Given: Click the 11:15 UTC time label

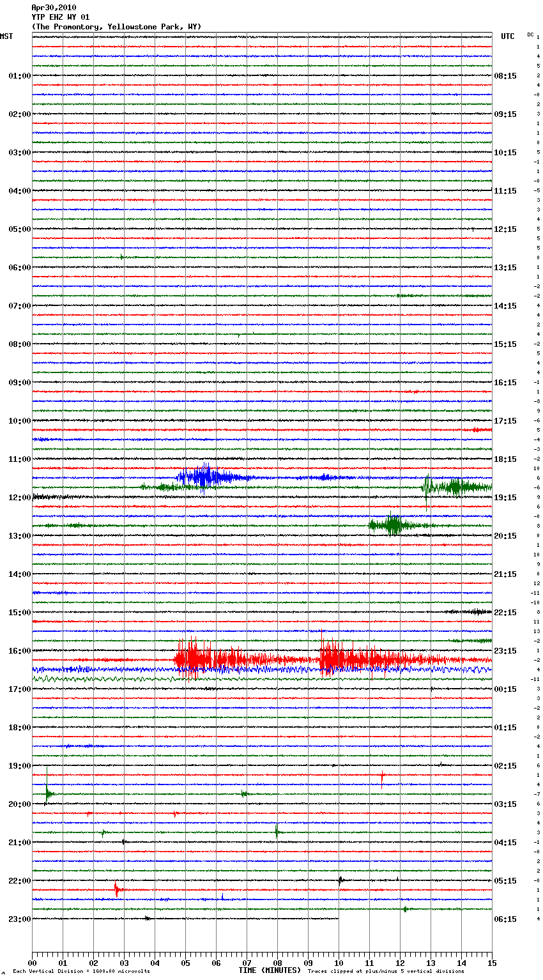Looking at the screenshot, I should pyautogui.click(x=505, y=191).
